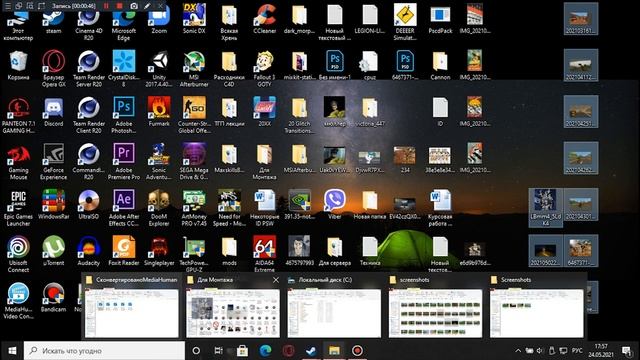Open Курсовая работа Word document
The height and width of the screenshot is (360, 640).
coord(440,208)
